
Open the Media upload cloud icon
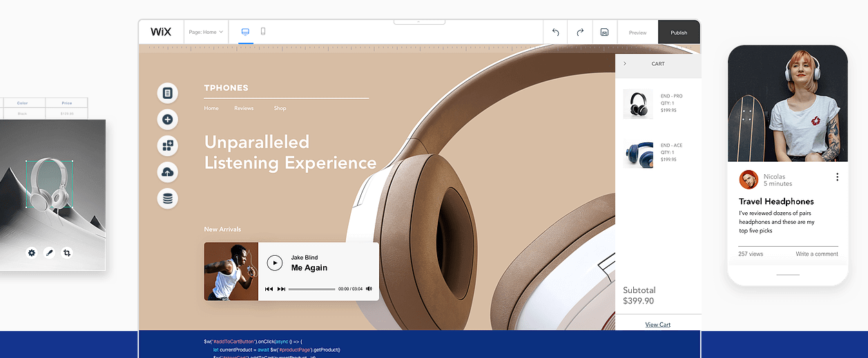coord(167,172)
